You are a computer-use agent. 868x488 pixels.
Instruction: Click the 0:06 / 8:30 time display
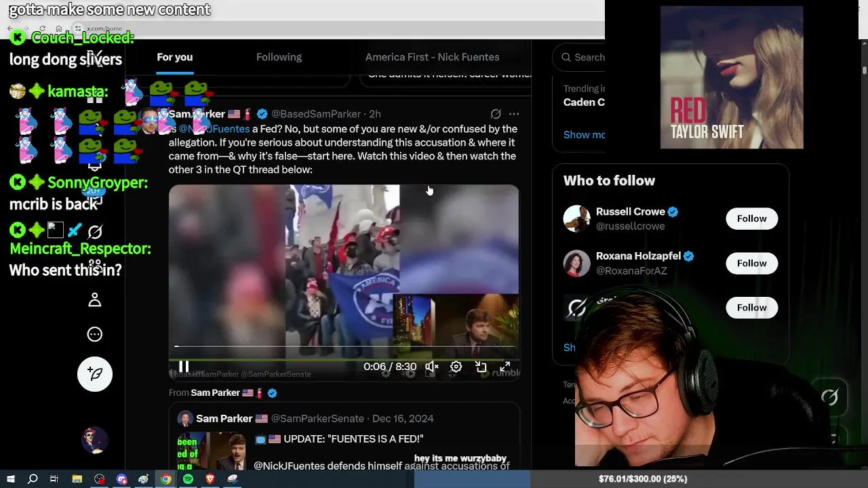point(390,367)
